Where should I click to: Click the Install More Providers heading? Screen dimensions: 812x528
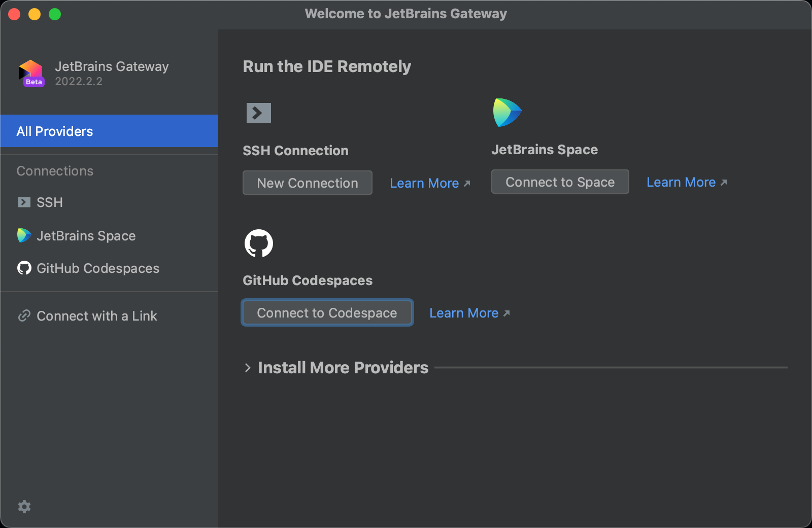coord(343,368)
